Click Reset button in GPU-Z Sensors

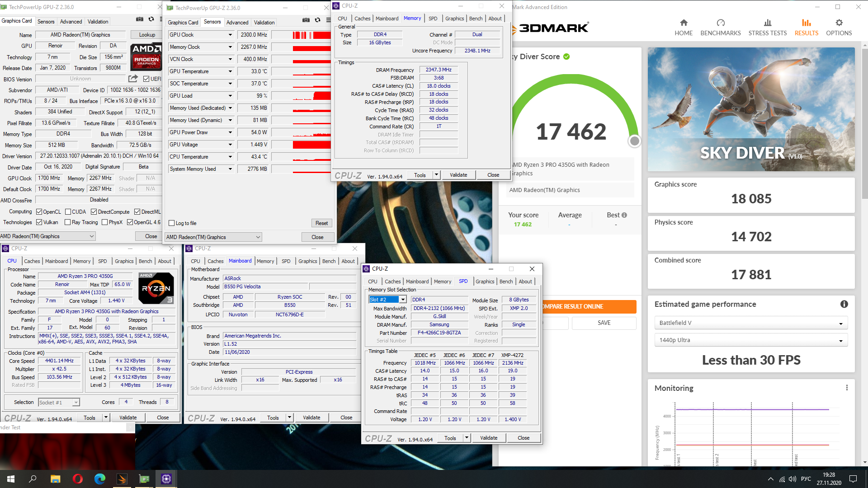pyautogui.click(x=321, y=223)
